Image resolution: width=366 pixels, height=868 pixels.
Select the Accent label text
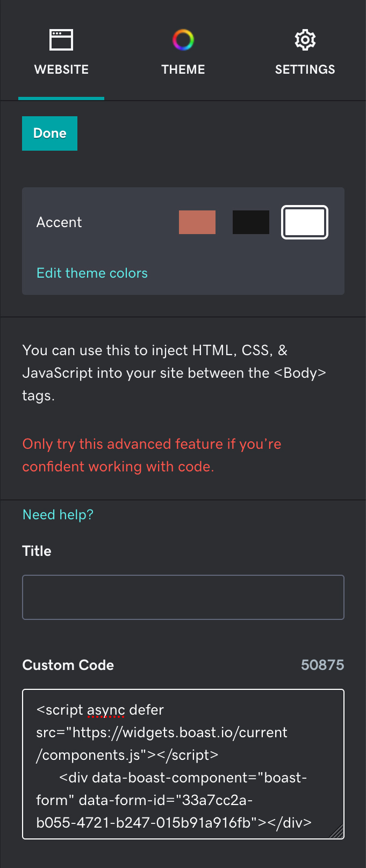pos(59,222)
